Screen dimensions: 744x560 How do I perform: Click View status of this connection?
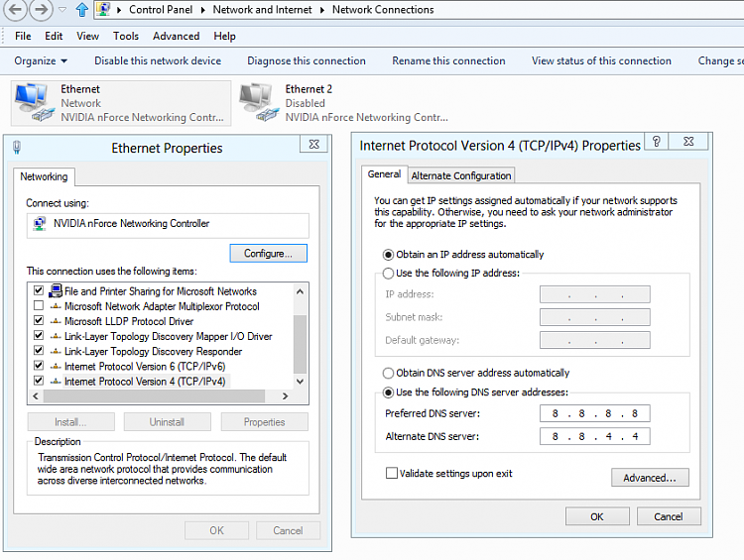pos(601,60)
